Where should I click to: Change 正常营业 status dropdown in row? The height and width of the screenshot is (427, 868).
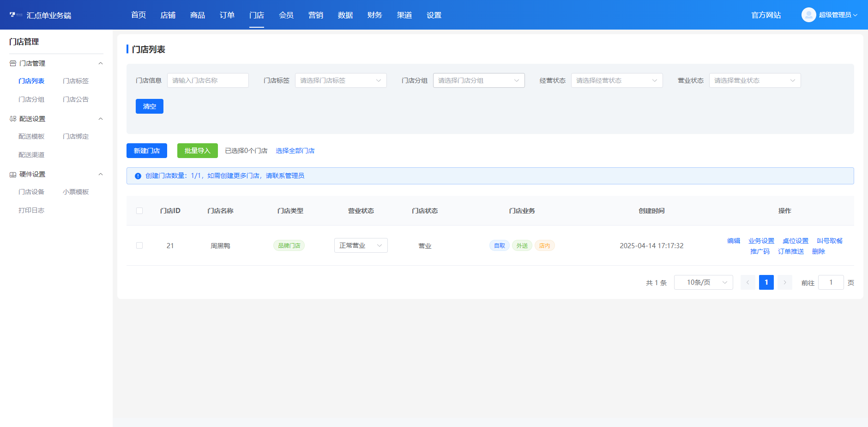(x=361, y=245)
